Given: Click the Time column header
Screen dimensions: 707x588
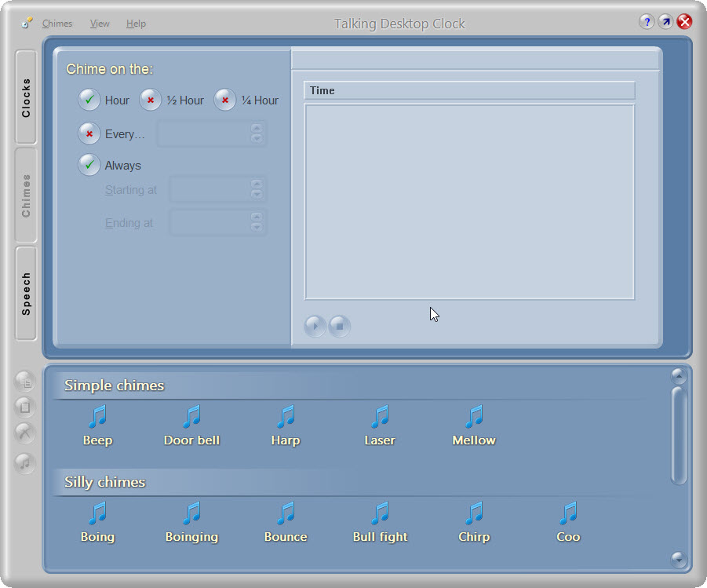Looking at the screenshot, I should (469, 91).
